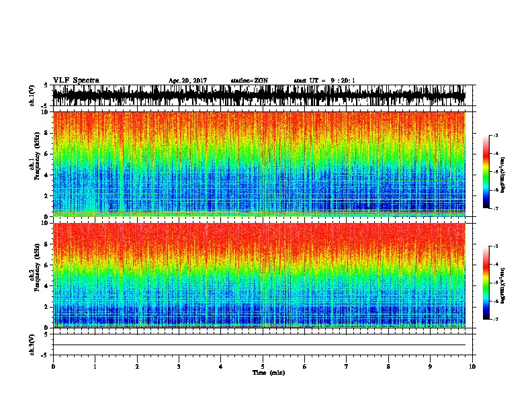Click the "4" kHz tick of ch.2 spectrogram

pos(47,286)
